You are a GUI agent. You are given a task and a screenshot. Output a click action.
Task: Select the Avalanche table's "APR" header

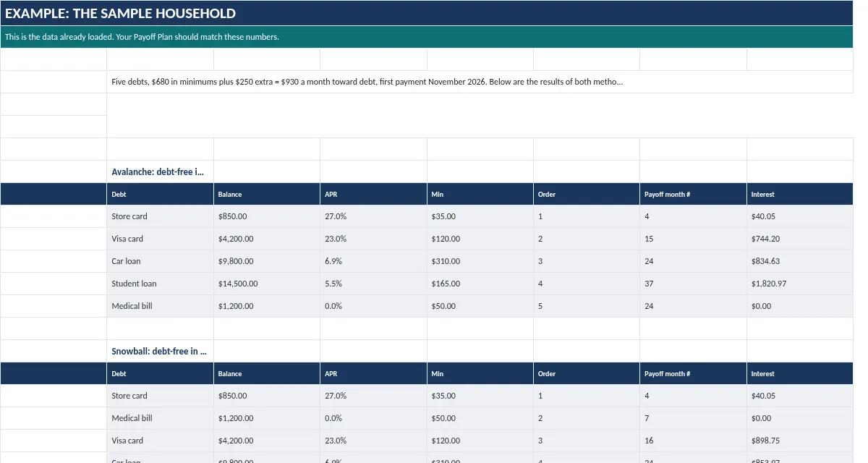pos(373,194)
